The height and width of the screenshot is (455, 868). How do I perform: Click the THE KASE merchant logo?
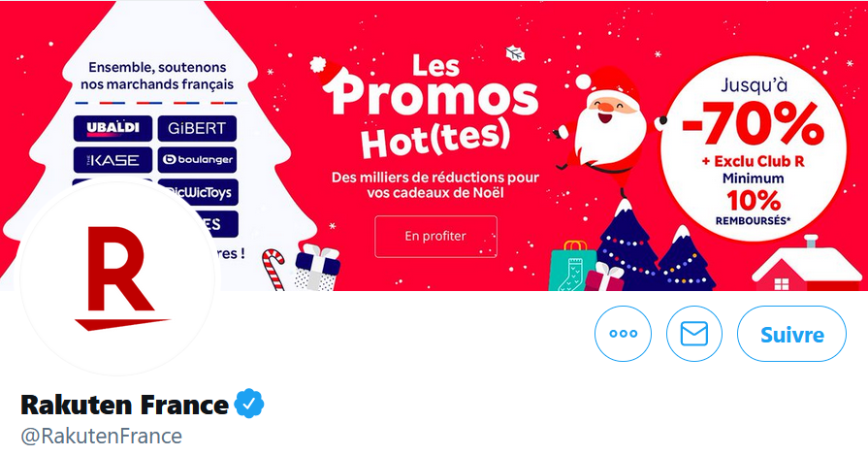point(113,160)
